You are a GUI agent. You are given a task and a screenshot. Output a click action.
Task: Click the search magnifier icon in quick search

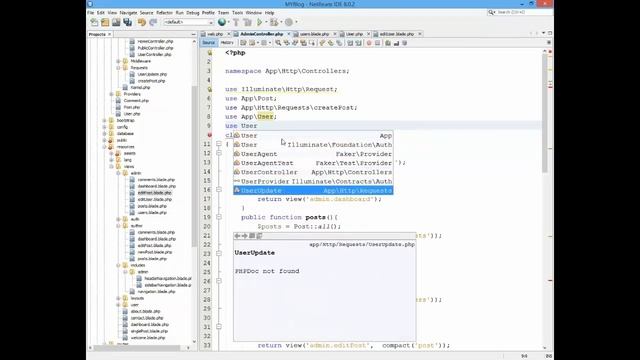(491, 13)
